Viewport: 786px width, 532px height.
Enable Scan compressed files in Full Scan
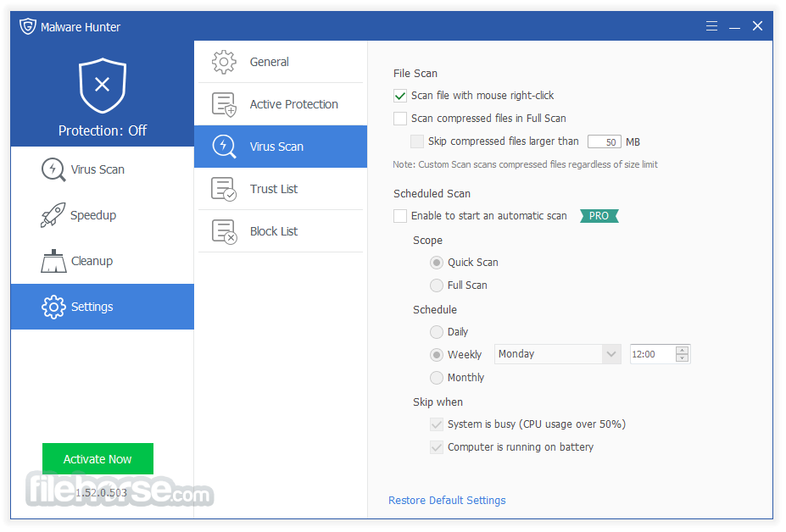coord(400,119)
